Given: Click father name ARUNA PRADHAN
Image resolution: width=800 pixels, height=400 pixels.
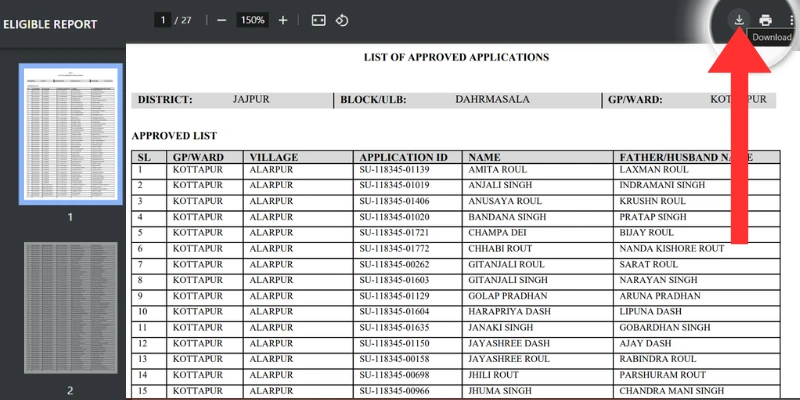Looking at the screenshot, I should pos(660,296).
